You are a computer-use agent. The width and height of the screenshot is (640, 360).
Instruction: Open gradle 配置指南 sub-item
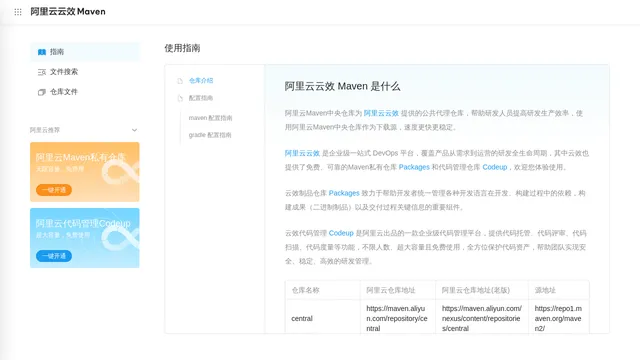(210, 135)
